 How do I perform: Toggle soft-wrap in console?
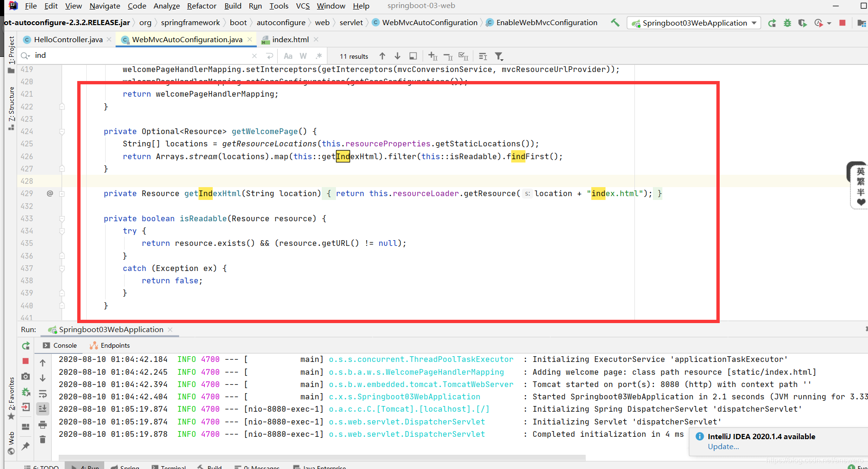click(x=43, y=394)
